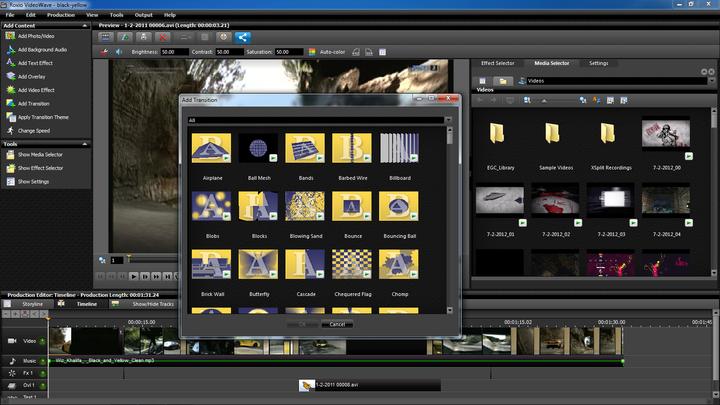Switch to the Effect Selector tab

pyautogui.click(x=498, y=63)
